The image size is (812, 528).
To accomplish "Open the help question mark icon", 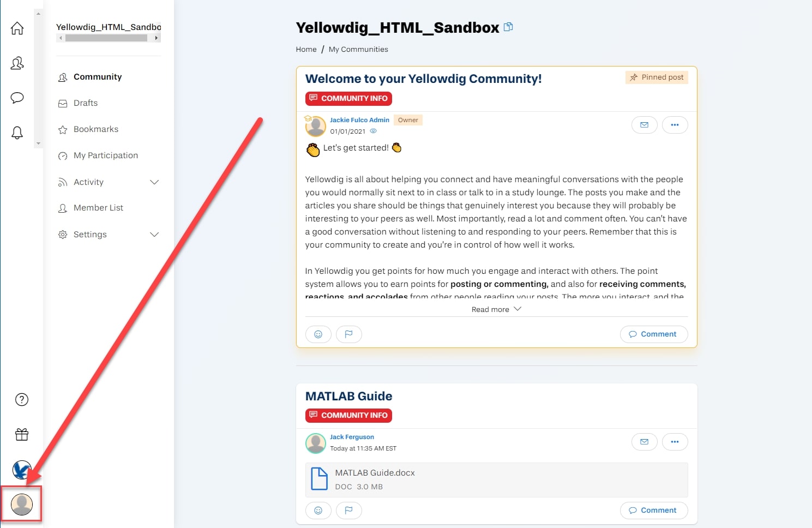I will click(x=22, y=400).
